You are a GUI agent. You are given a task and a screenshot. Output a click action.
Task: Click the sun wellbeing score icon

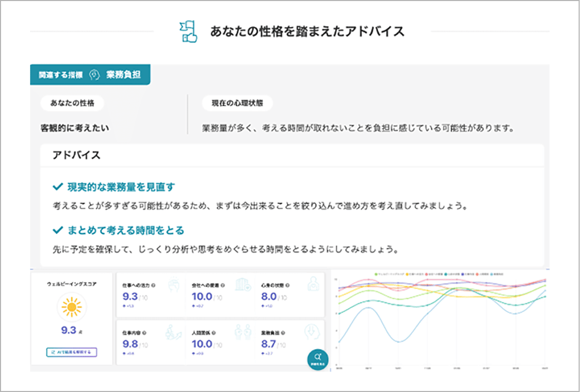(72, 307)
